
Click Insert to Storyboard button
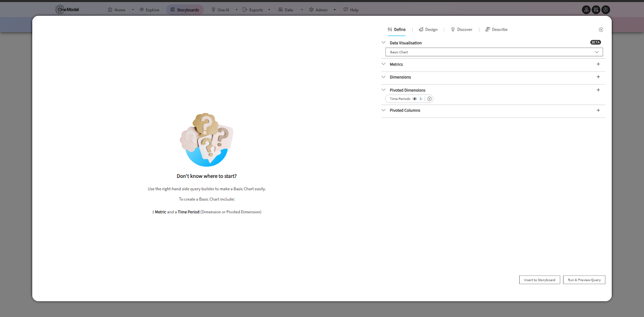pos(539,280)
